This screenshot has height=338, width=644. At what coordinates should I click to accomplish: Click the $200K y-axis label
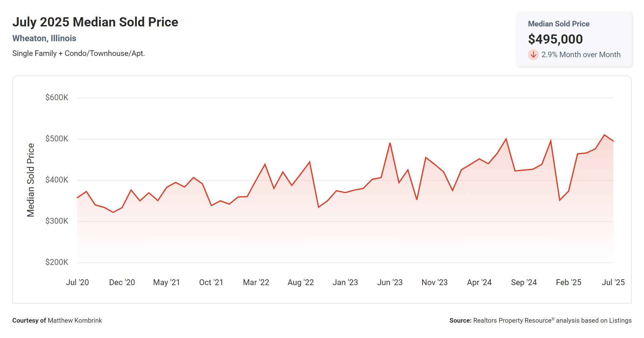pos(57,262)
